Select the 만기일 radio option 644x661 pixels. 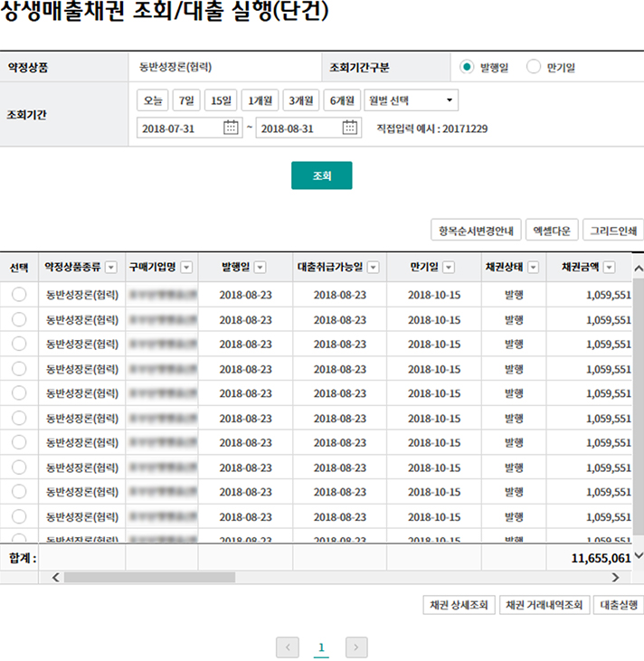pyautogui.click(x=533, y=67)
